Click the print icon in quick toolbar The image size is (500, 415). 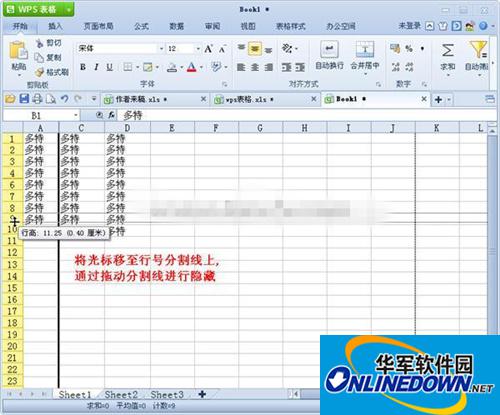click(37, 99)
